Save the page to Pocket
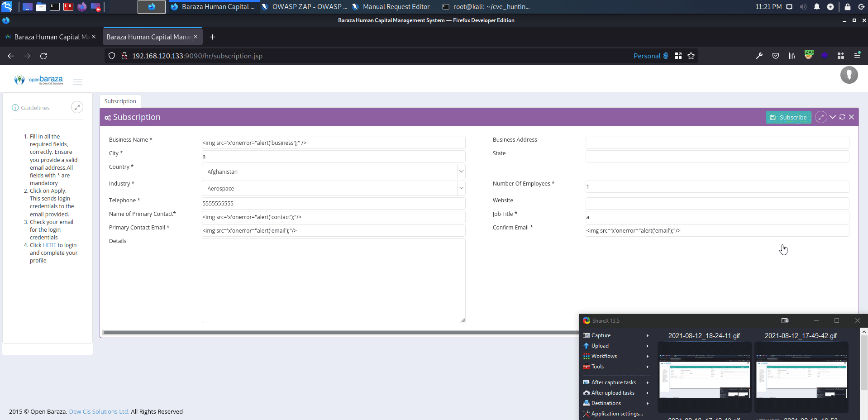 [x=776, y=56]
